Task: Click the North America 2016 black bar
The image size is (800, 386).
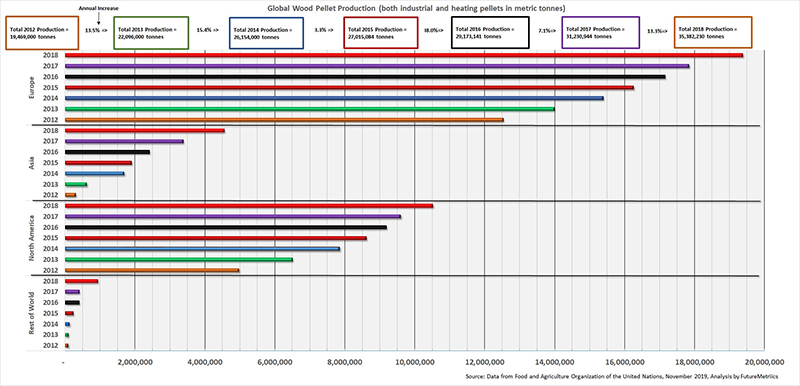Action: [226, 227]
